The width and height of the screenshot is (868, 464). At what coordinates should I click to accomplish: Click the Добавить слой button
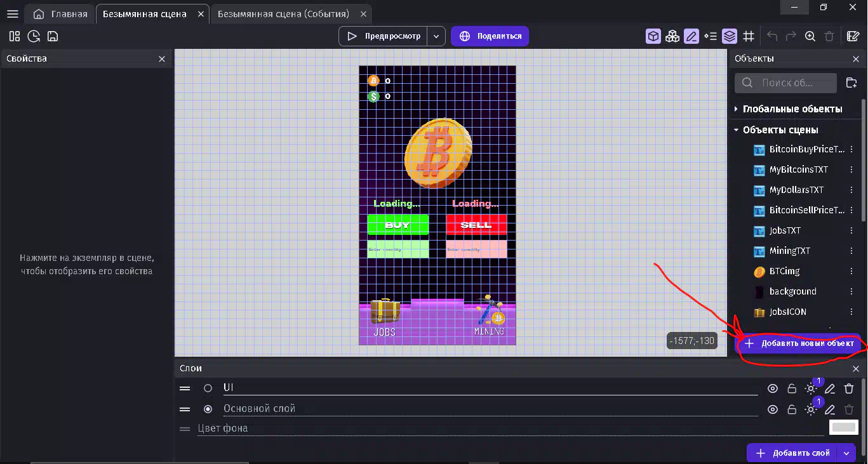click(793, 453)
